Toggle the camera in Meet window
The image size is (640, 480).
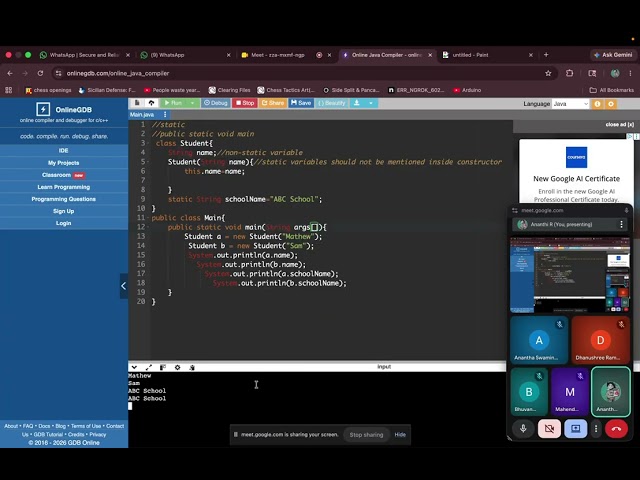click(x=549, y=429)
